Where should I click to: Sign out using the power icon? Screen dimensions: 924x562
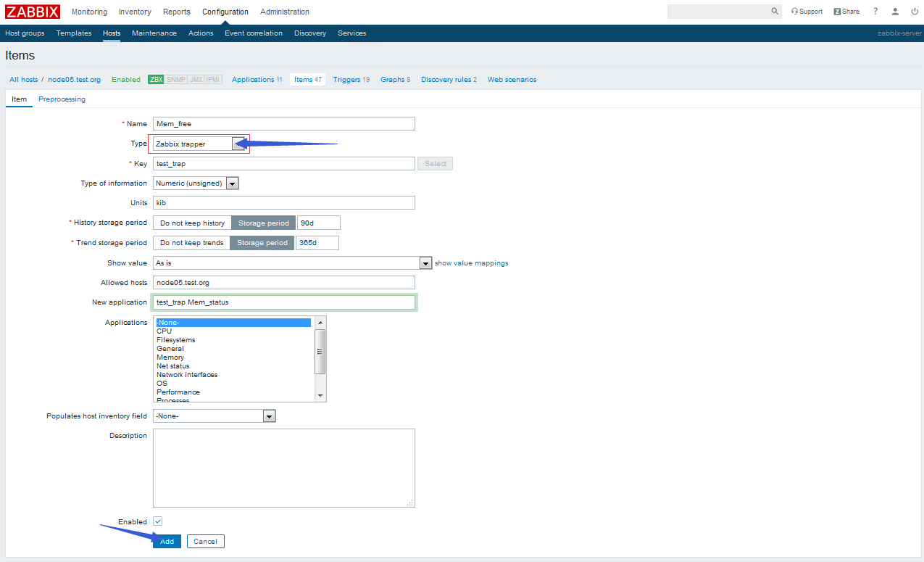pyautogui.click(x=913, y=11)
